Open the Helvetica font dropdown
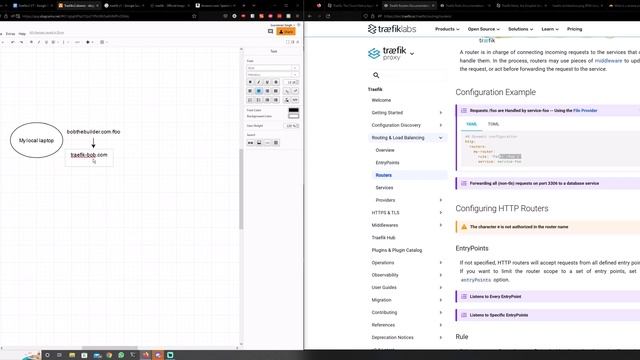Image resolution: width=640 pixels, height=360 pixels. [x=273, y=75]
